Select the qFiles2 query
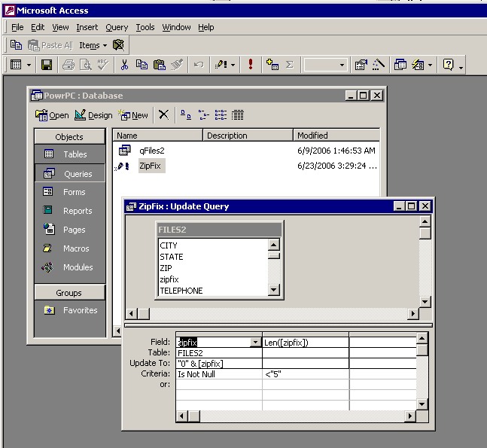The image size is (487, 448). coord(151,151)
